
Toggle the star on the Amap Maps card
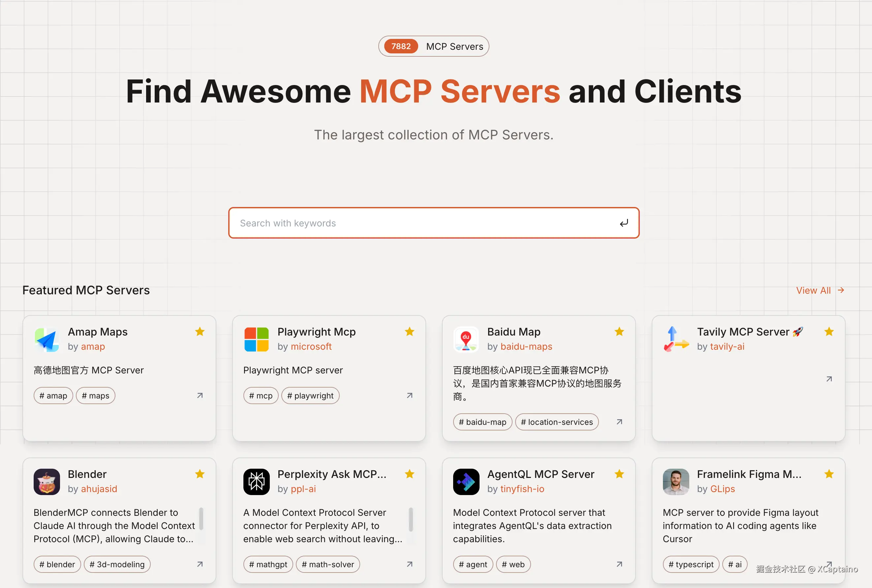(200, 332)
